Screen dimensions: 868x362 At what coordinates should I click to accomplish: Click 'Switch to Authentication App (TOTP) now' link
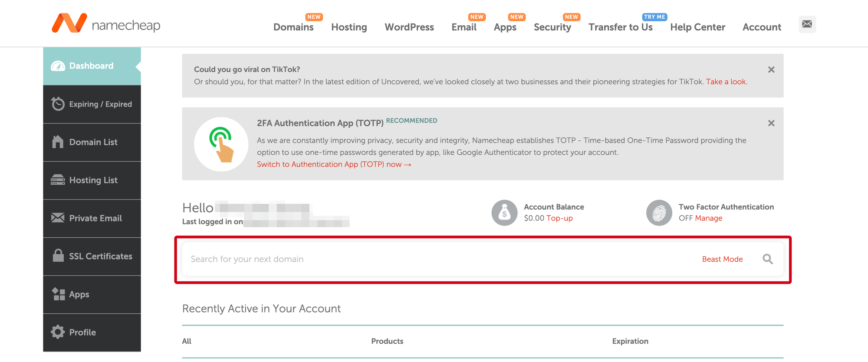click(334, 164)
